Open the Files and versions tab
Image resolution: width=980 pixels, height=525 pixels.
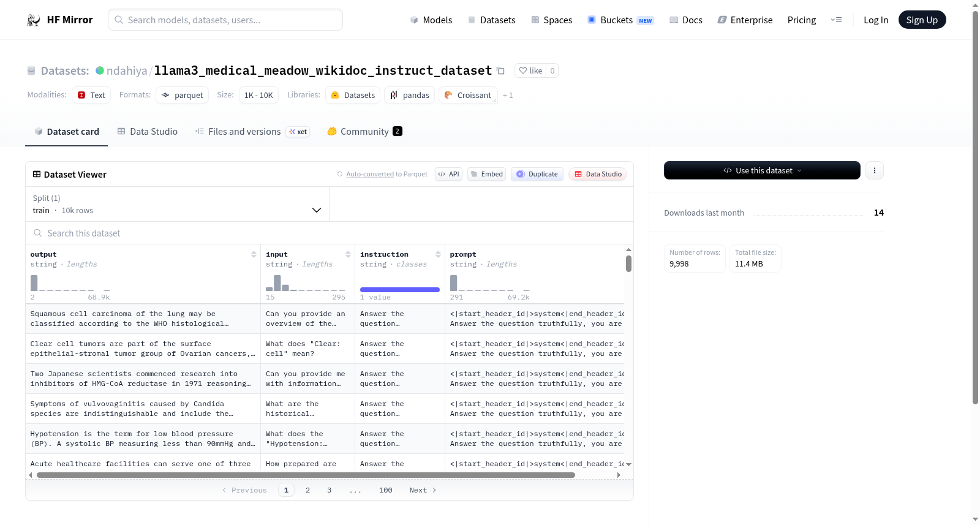coord(252,131)
